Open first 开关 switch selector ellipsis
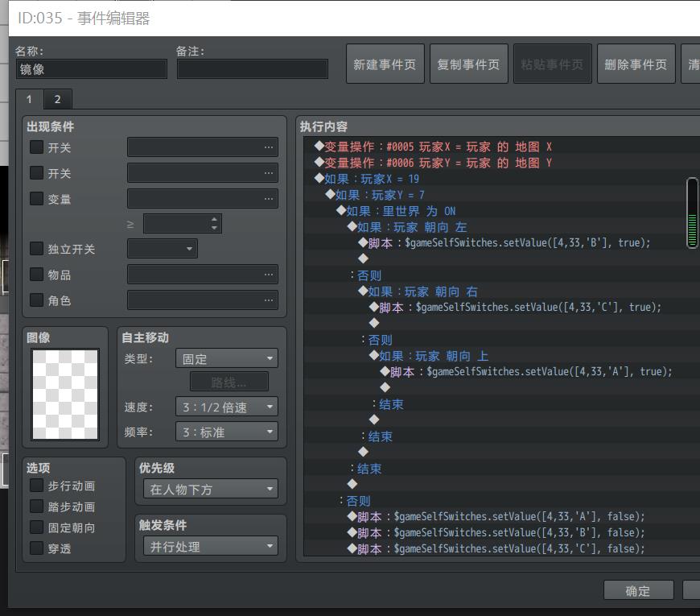 coord(268,147)
